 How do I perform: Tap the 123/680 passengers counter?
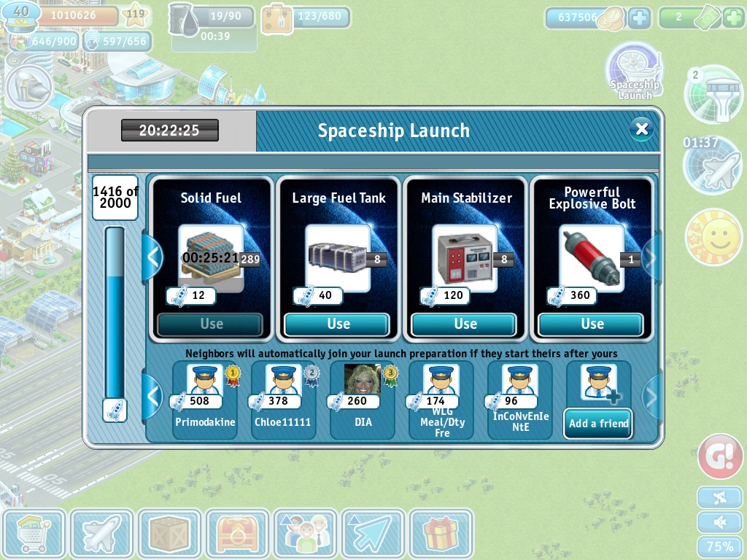320,16
